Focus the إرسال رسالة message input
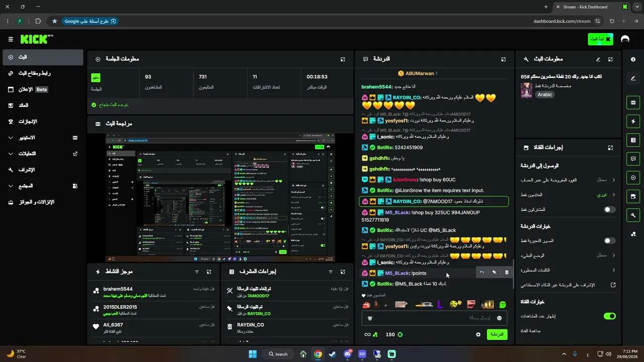 pyautogui.click(x=435, y=318)
